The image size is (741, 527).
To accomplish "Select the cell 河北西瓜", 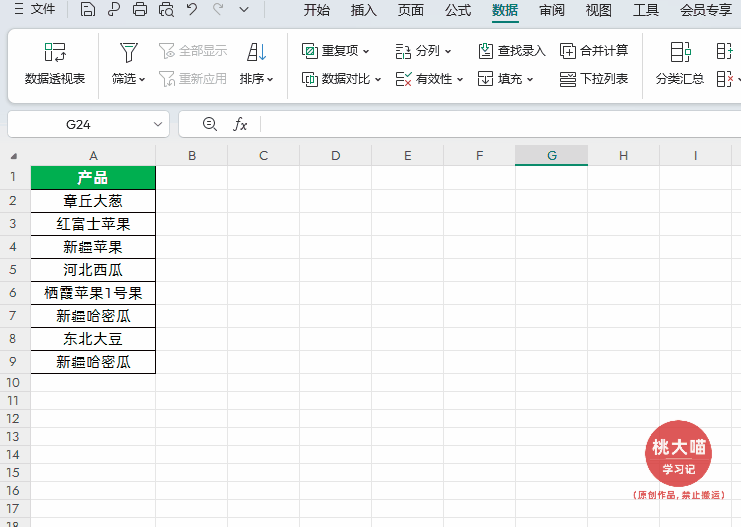I will [x=93, y=270].
